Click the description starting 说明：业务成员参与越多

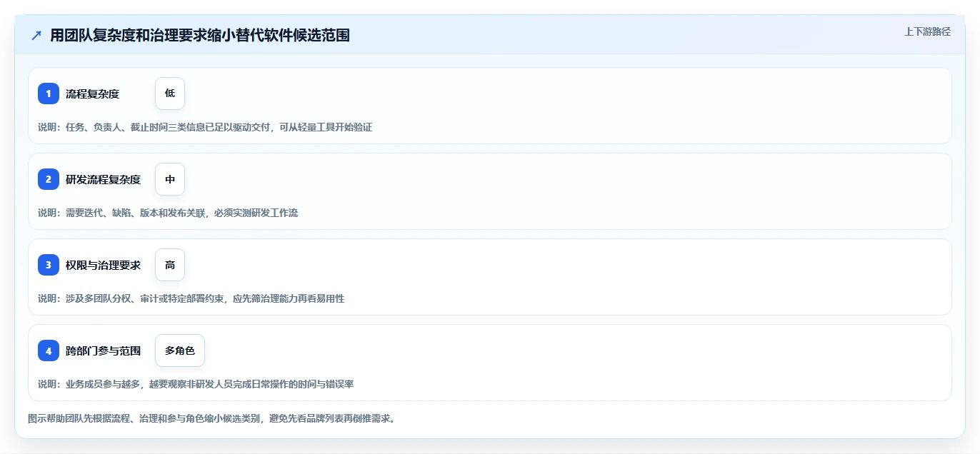pyautogui.click(x=196, y=384)
